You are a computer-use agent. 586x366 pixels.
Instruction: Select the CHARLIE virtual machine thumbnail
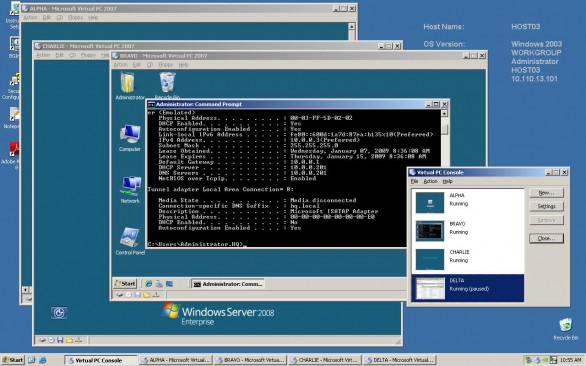[x=430, y=259]
